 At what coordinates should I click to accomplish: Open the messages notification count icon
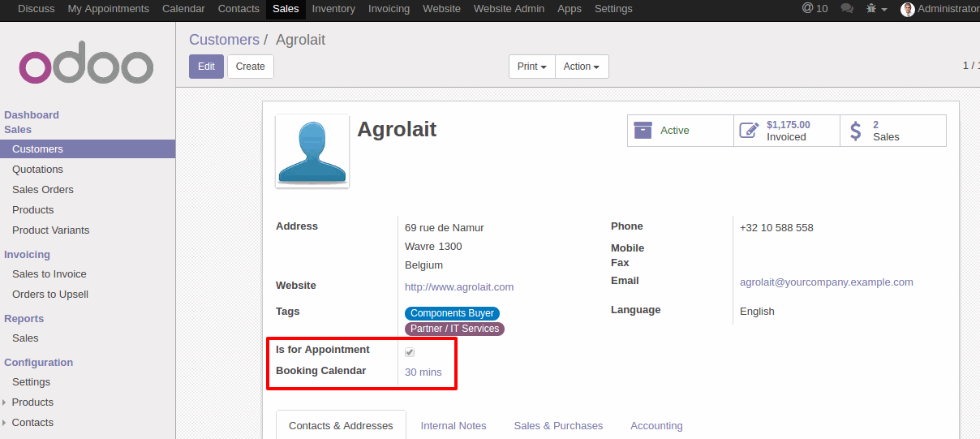click(815, 9)
